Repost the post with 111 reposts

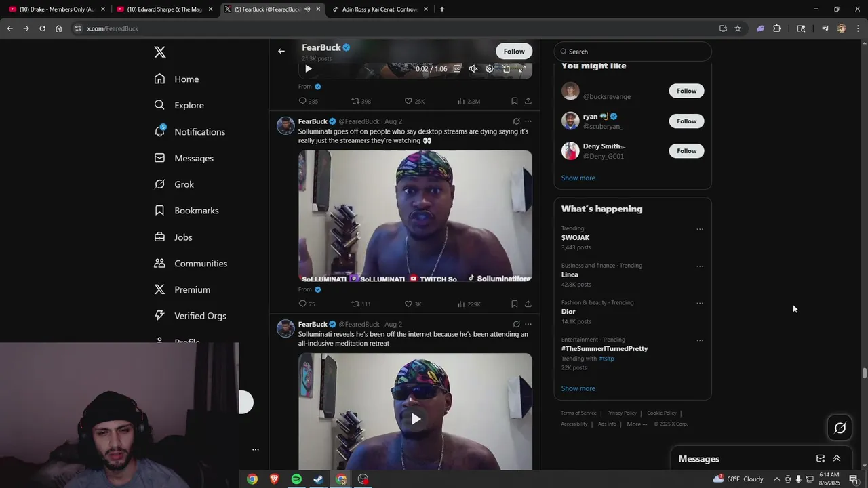[x=361, y=304]
